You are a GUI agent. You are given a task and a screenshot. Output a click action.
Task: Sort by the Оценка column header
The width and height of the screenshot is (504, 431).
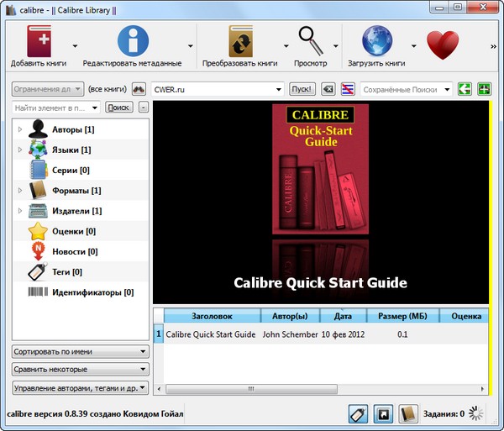pos(465,316)
